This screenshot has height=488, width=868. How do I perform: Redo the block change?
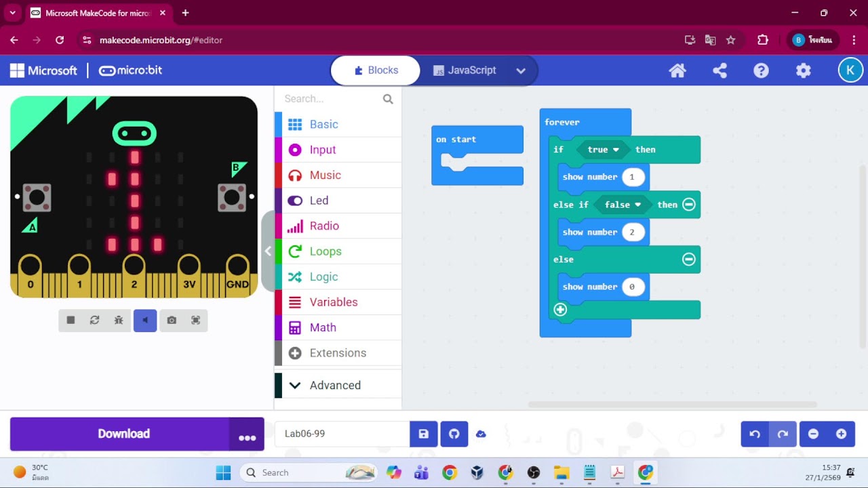point(783,434)
